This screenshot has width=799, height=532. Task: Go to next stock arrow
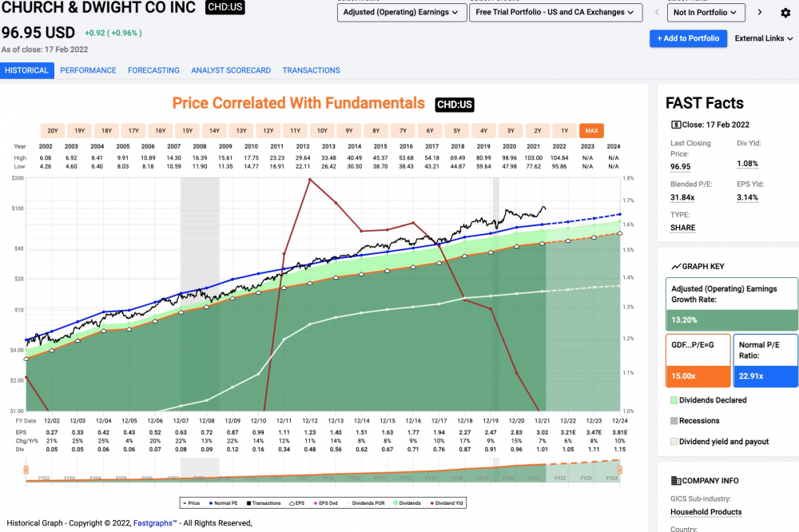(x=760, y=12)
